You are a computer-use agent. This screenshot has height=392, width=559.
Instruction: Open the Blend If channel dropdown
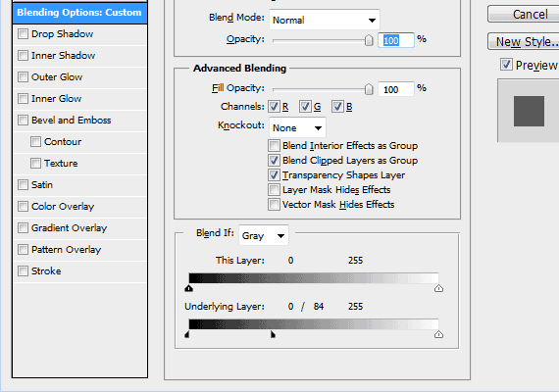click(264, 235)
